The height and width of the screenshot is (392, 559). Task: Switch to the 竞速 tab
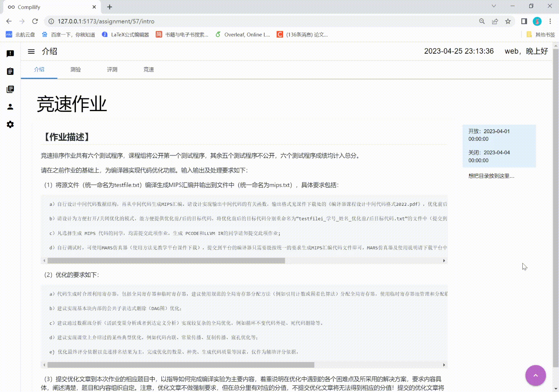(x=148, y=69)
